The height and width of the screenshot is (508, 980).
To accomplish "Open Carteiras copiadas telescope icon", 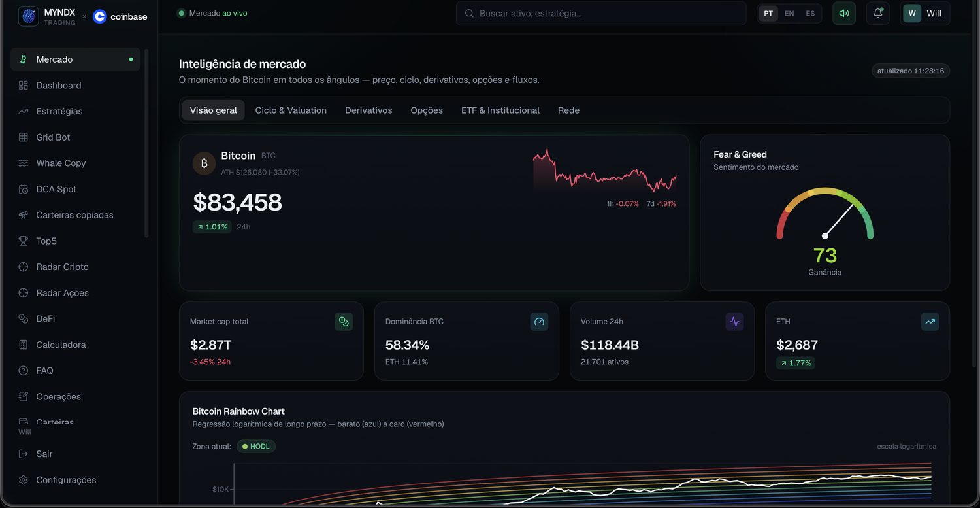I will click(x=24, y=215).
